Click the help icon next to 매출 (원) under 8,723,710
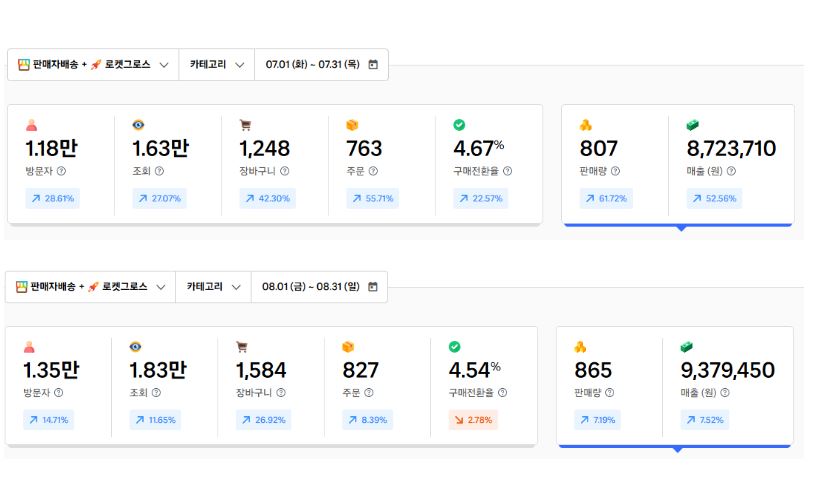Image resolution: width=831 pixels, height=477 pixels. (731, 171)
